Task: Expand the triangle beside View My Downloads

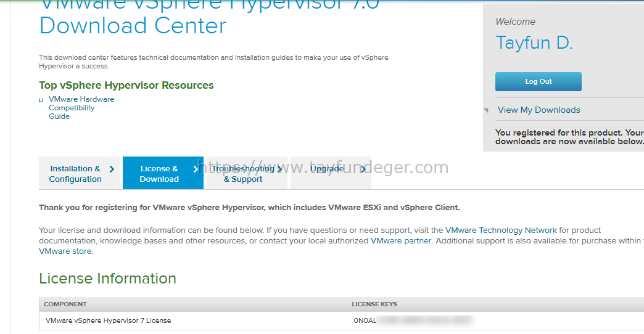Action: [x=486, y=110]
